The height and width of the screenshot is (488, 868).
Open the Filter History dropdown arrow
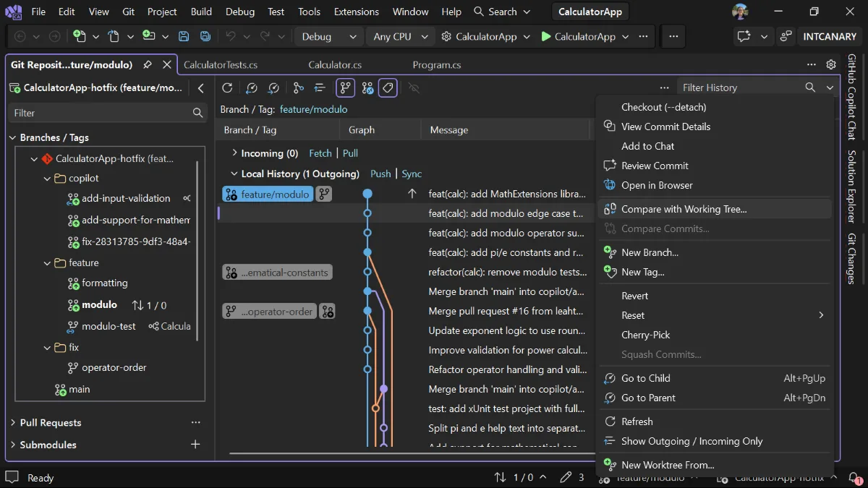[830, 87]
